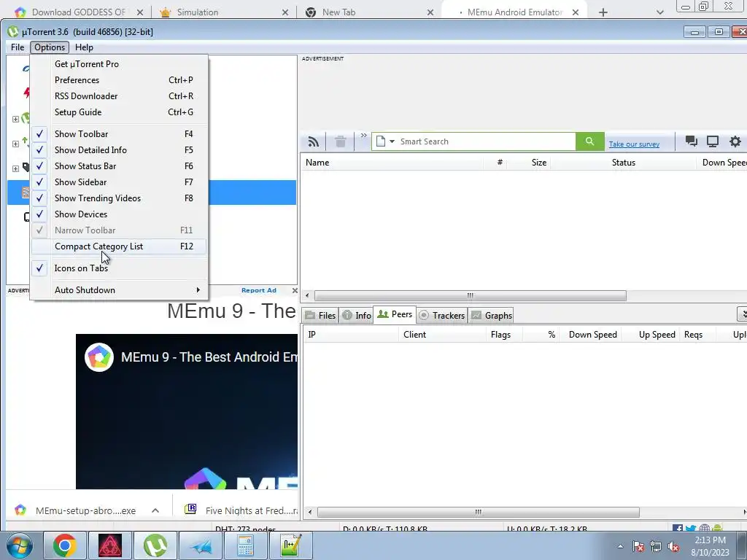Toggle Show Detailed Info option
This screenshot has height=560, width=747.
pos(119,150)
